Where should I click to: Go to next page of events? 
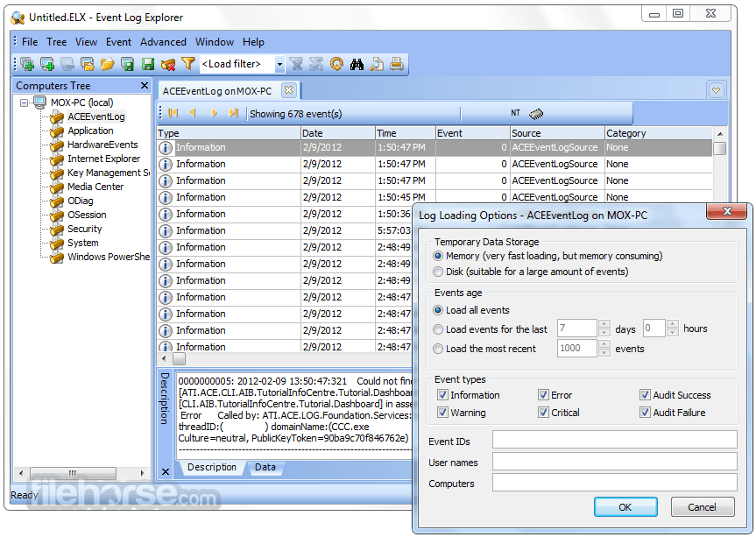(x=214, y=113)
